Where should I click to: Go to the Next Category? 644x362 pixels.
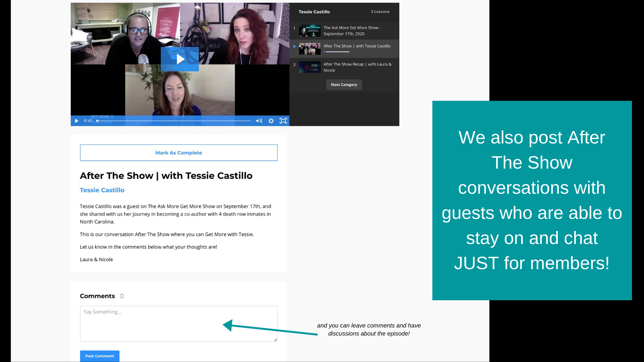(344, 84)
